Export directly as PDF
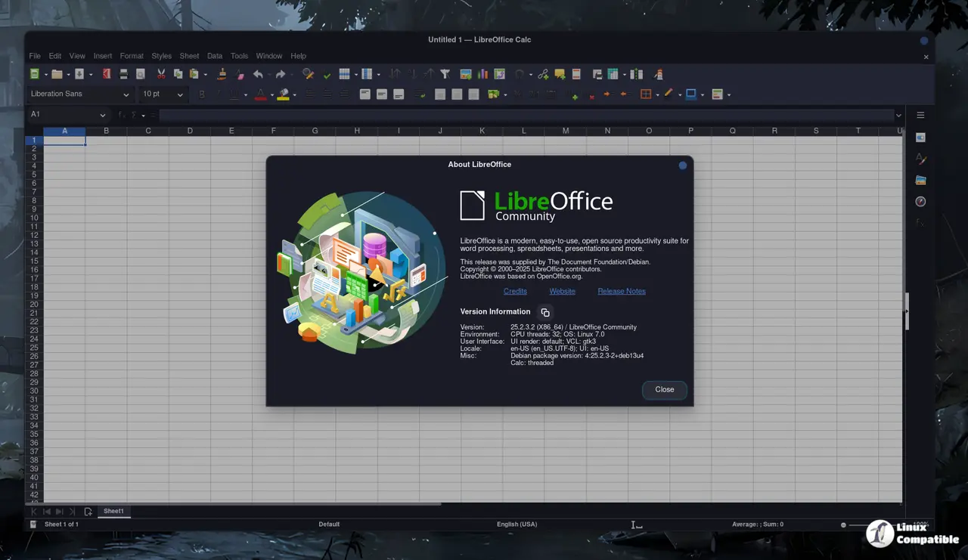The image size is (968, 560). click(106, 74)
